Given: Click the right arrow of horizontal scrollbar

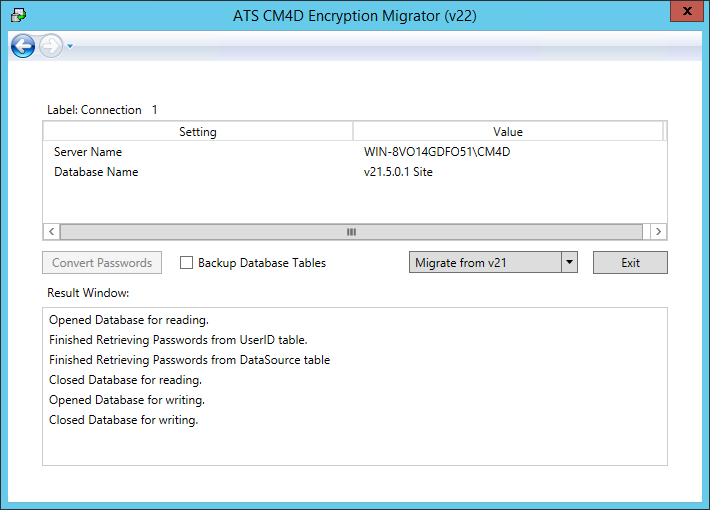Looking at the screenshot, I should pyautogui.click(x=657, y=231).
